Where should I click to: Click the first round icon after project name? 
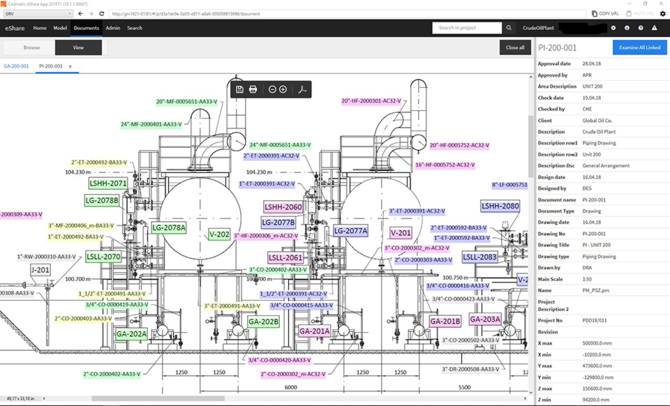[x=613, y=28]
